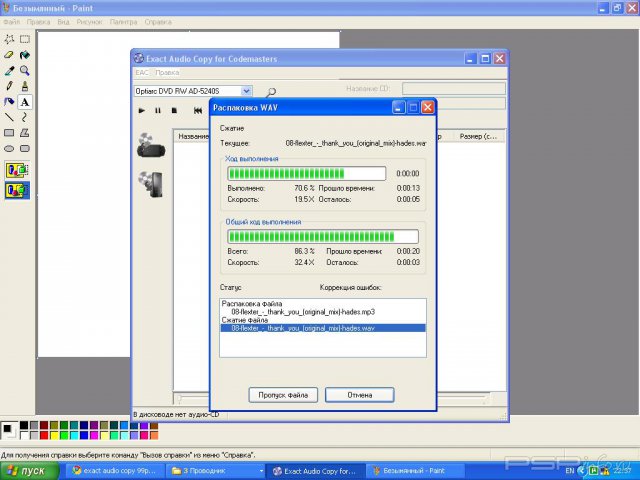Choose the Pencil tool in Paint
This screenshot has width=640, height=480.
pos(9,86)
